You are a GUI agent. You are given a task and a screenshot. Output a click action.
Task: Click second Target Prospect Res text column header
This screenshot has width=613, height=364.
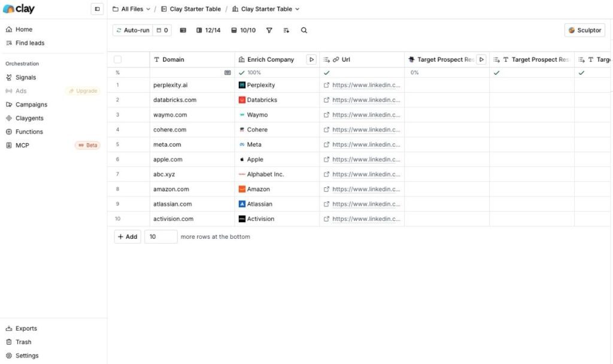(532, 59)
